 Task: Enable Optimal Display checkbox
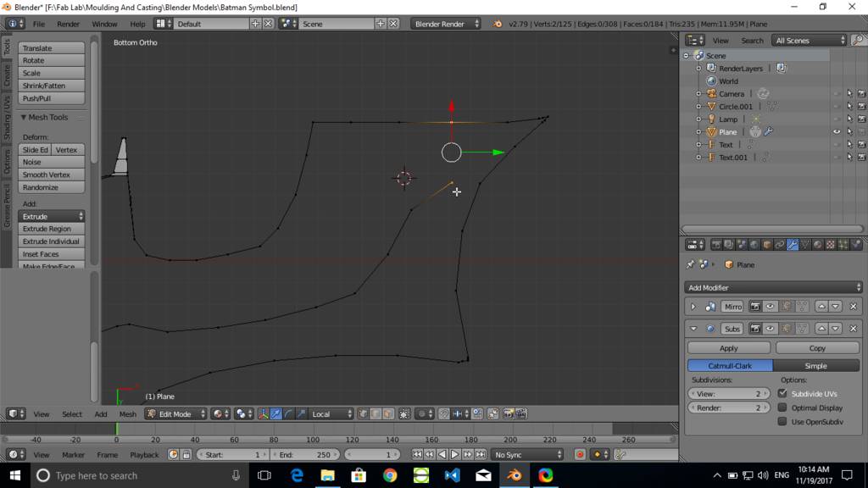782,408
